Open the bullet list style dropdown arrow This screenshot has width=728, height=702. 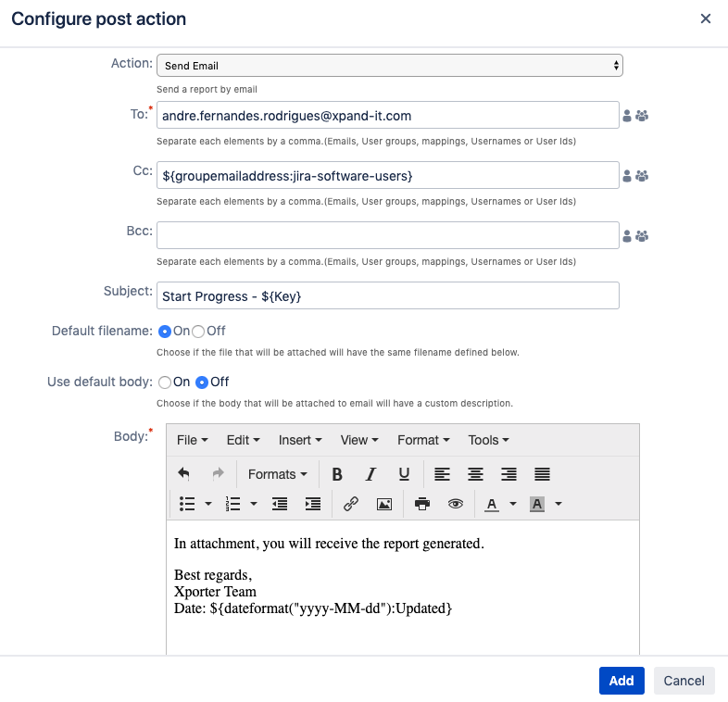tap(208, 505)
